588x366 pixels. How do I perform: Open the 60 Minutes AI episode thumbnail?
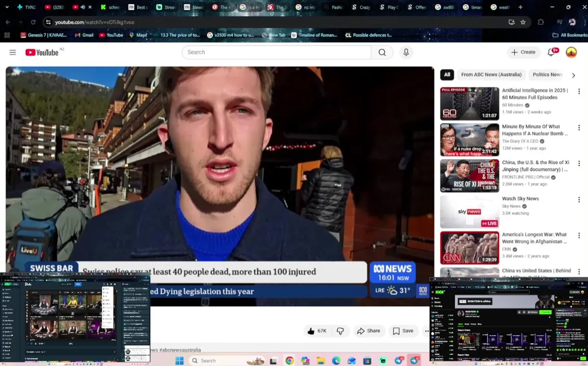click(470, 104)
